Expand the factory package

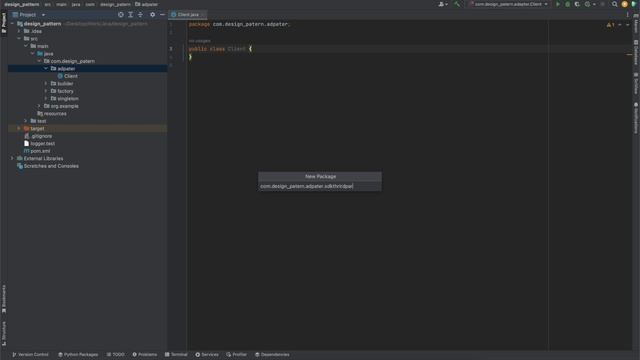[46, 91]
